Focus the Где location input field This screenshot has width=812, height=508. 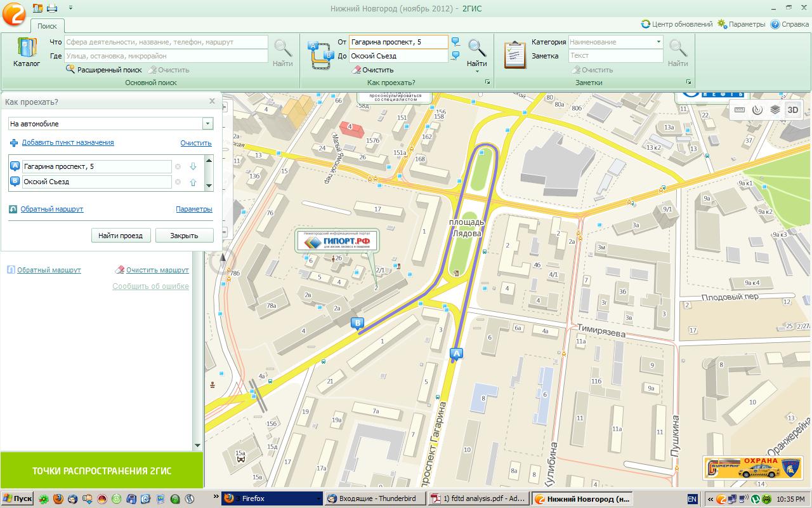click(166, 56)
